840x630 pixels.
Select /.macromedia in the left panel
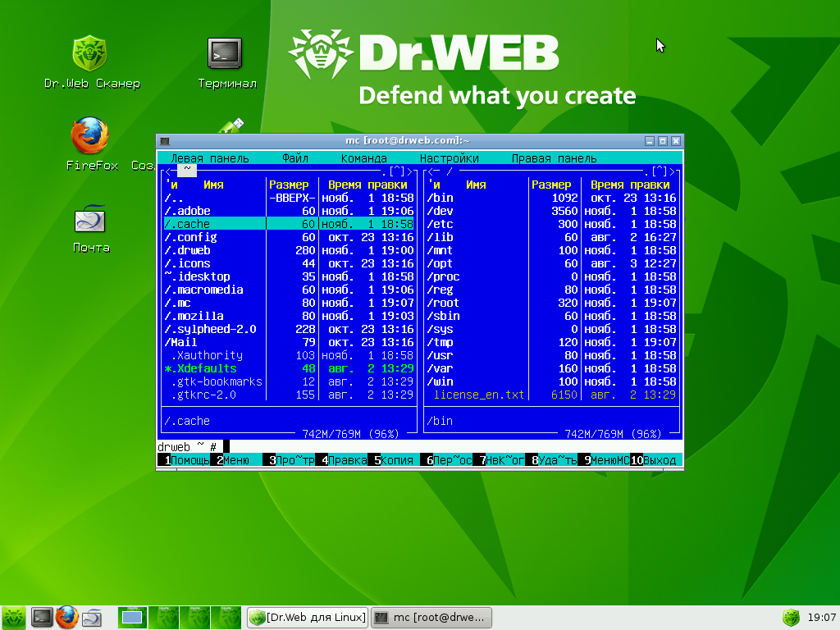[x=289, y=290]
